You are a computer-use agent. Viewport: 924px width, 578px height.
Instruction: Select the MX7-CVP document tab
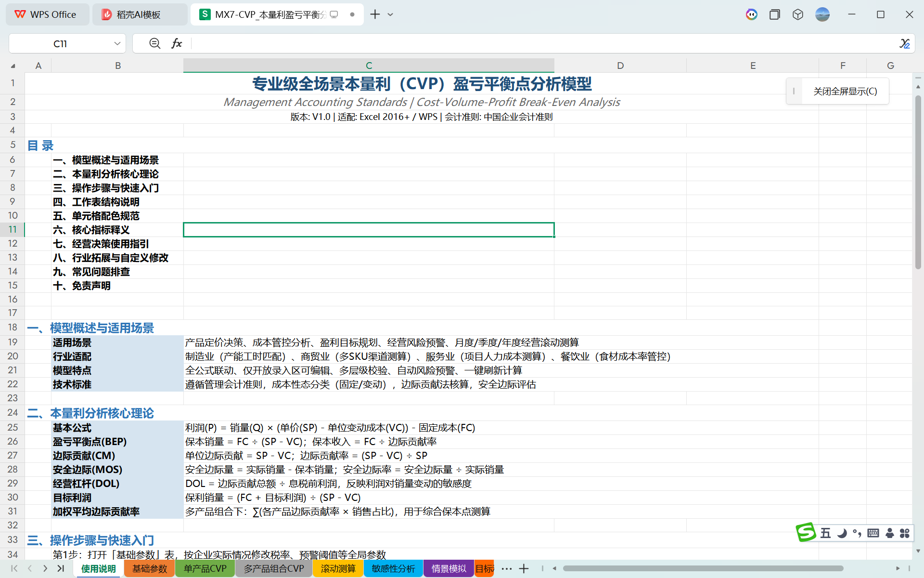pos(277,14)
